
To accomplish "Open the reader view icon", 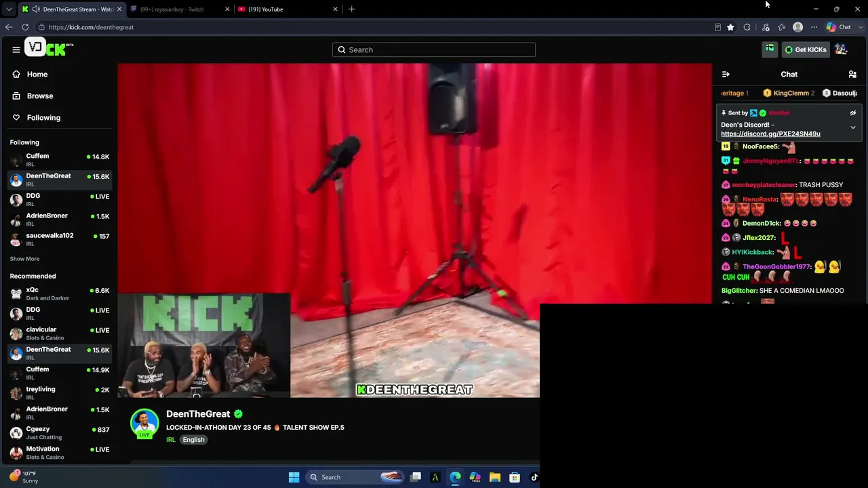I will 717,27.
